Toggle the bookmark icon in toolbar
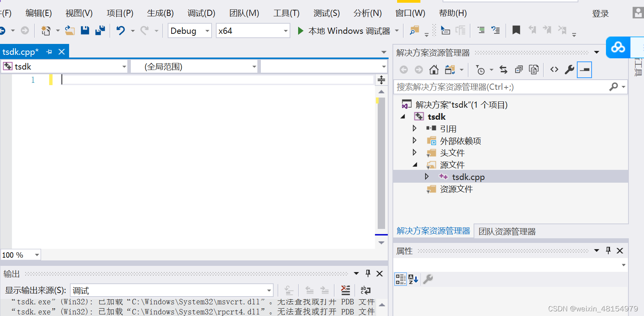The image size is (644, 316). (x=516, y=30)
